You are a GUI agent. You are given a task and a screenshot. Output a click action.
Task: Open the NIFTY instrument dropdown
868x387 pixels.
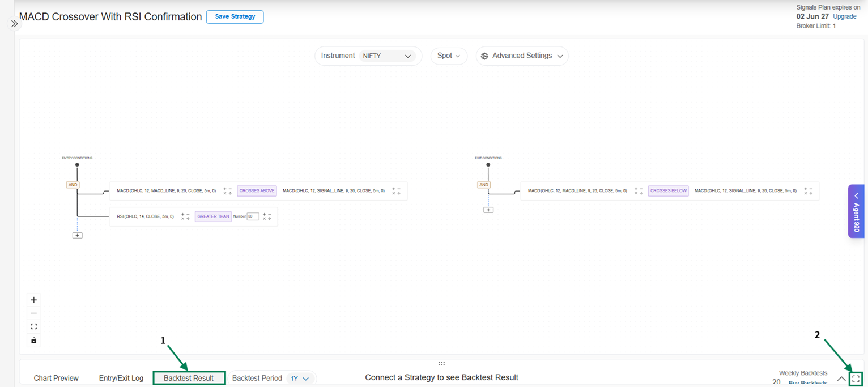pyautogui.click(x=387, y=56)
